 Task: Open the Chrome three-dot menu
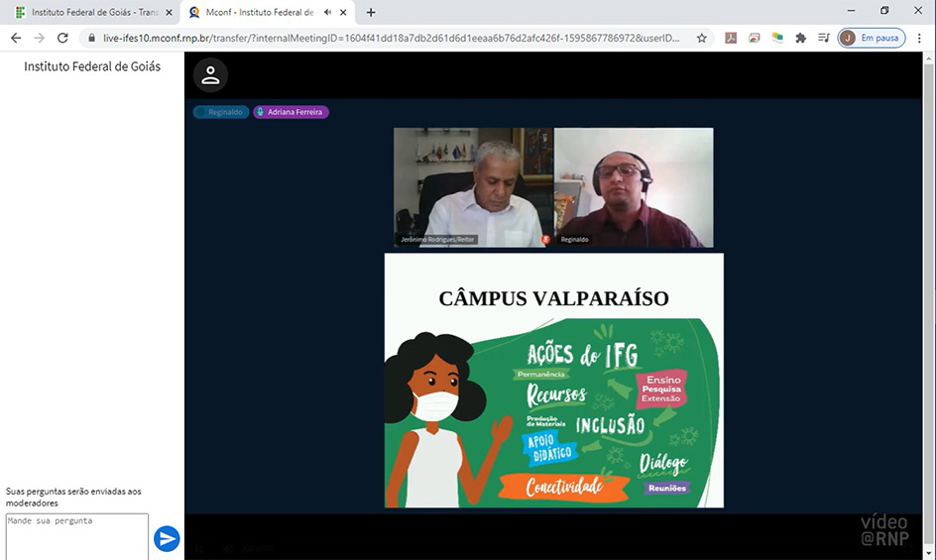(x=919, y=38)
